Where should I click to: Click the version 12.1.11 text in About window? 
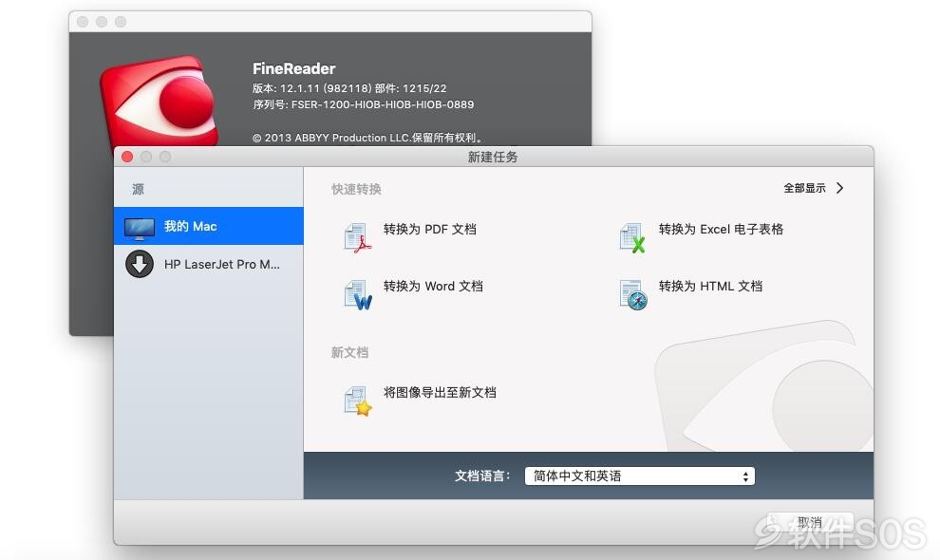tap(349, 88)
